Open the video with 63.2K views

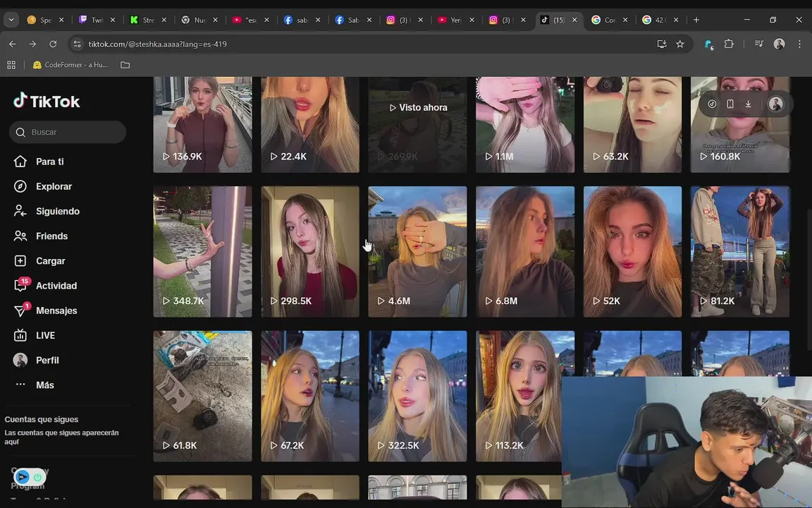tap(632, 124)
